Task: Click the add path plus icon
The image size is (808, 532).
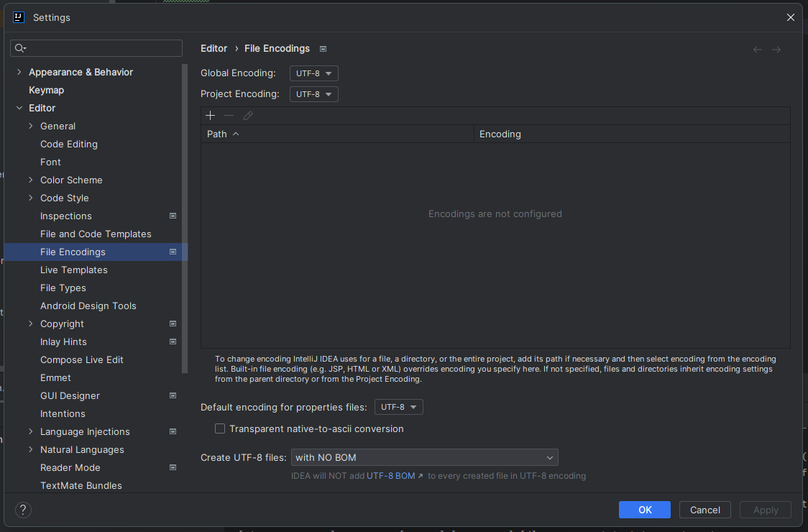Action: click(x=210, y=116)
